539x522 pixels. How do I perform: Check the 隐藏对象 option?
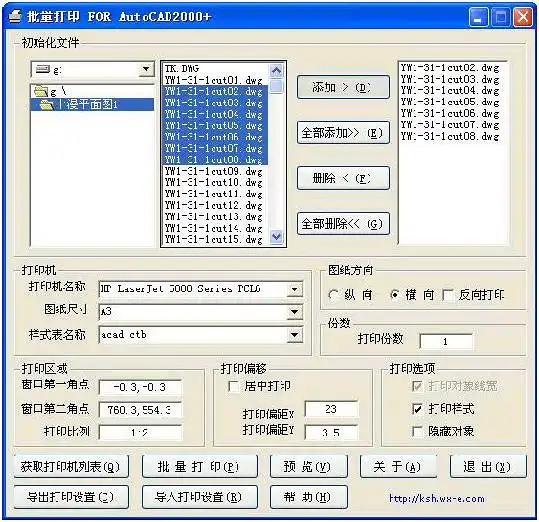pos(417,431)
